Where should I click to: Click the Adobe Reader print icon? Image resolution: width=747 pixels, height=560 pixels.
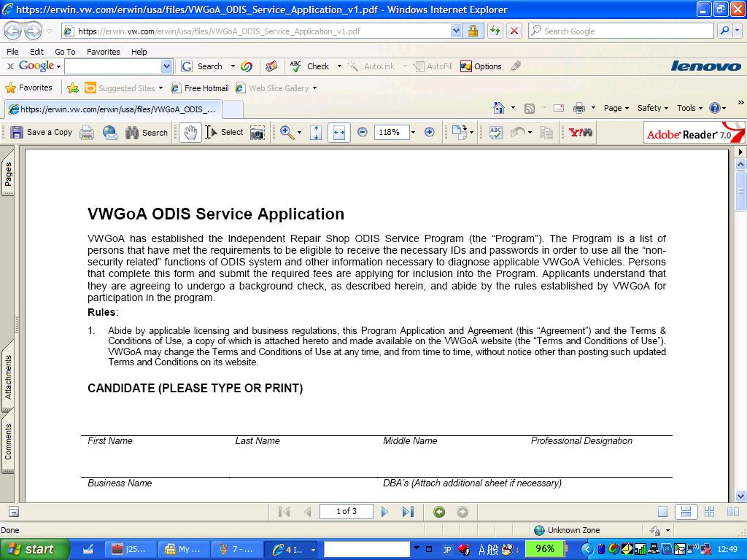click(x=87, y=133)
